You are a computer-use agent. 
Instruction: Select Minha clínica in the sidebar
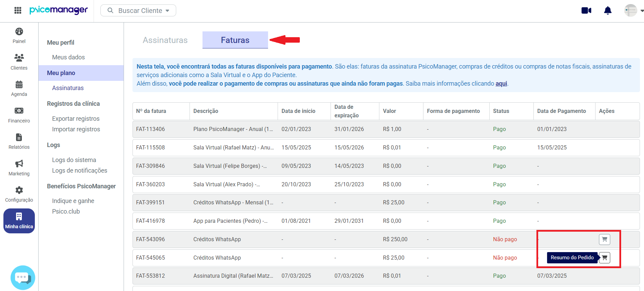(19, 221)
